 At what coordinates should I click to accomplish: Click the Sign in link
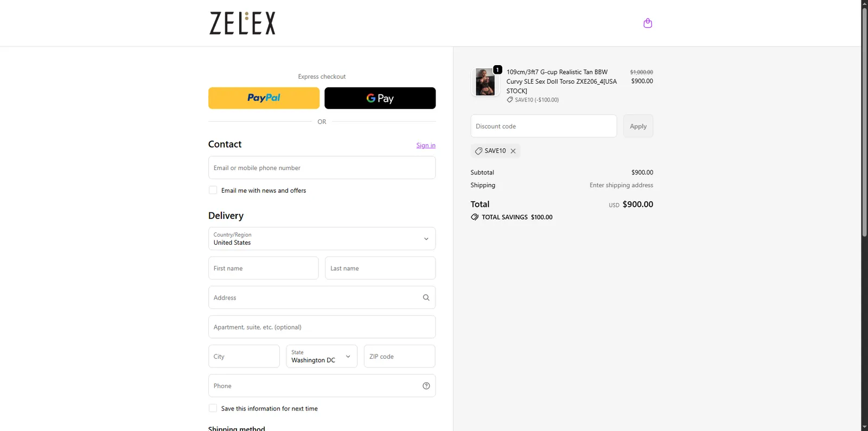[425, 145]
